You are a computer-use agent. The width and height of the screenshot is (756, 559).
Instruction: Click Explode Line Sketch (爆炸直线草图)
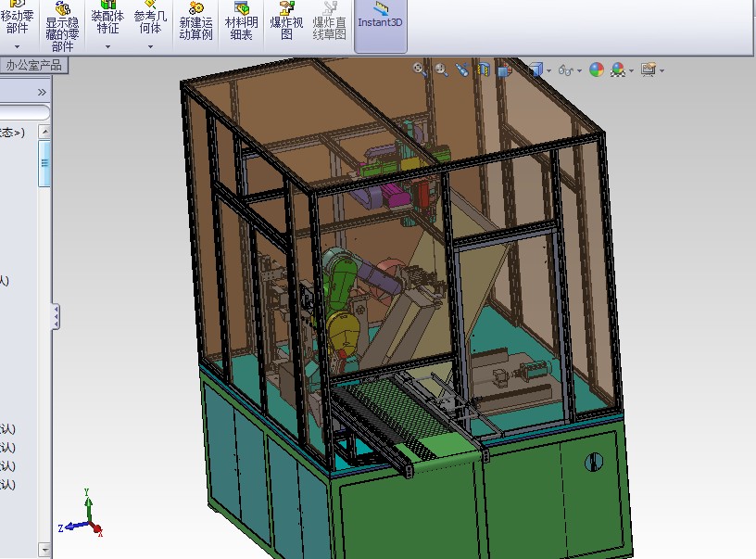pyautogui.click(x=329, y=21)
